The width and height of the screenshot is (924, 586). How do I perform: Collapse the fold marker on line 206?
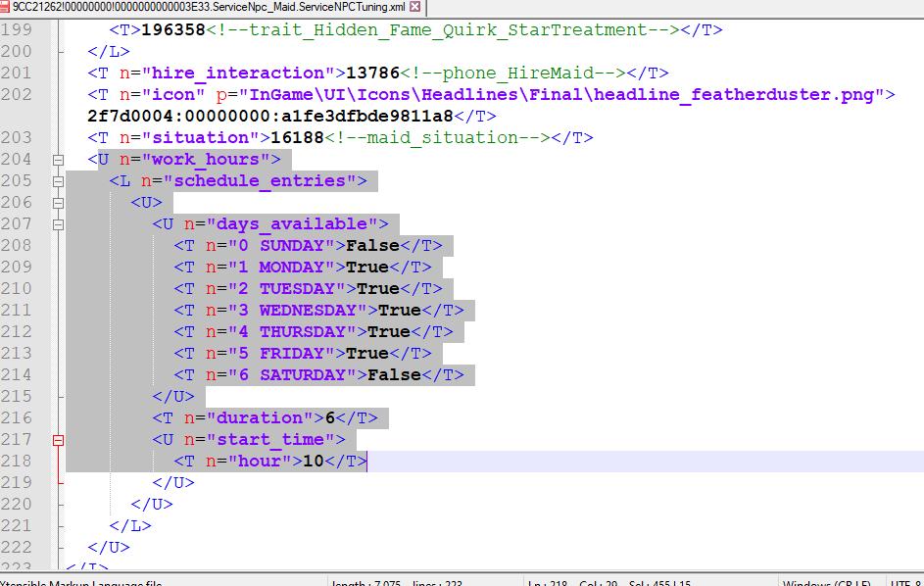pos(59,203)
